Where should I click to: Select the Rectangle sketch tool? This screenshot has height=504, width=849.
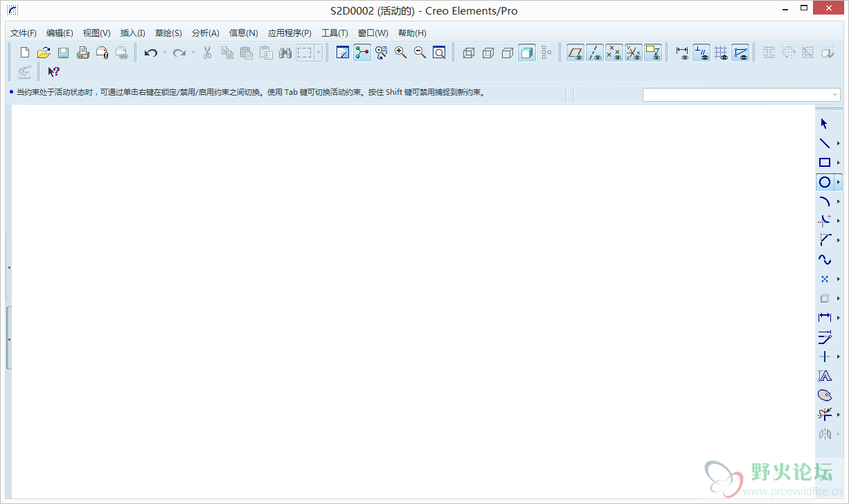coord(824,163)
